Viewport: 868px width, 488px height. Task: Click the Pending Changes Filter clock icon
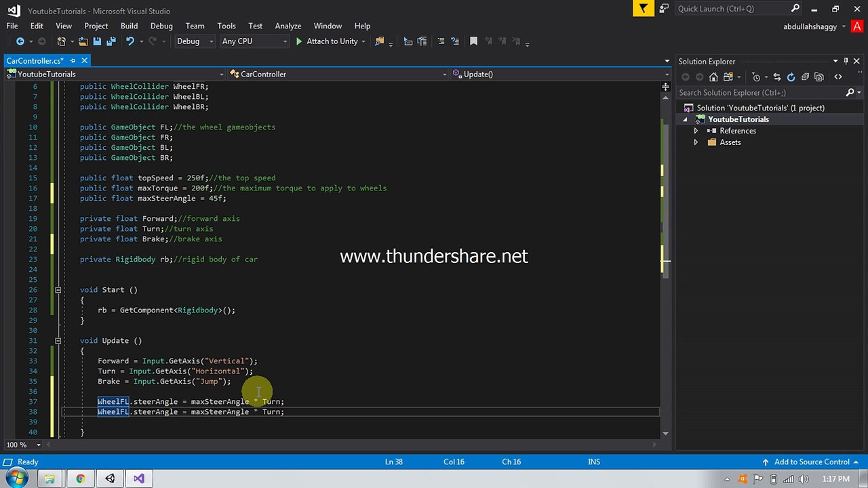click(757, 77)
